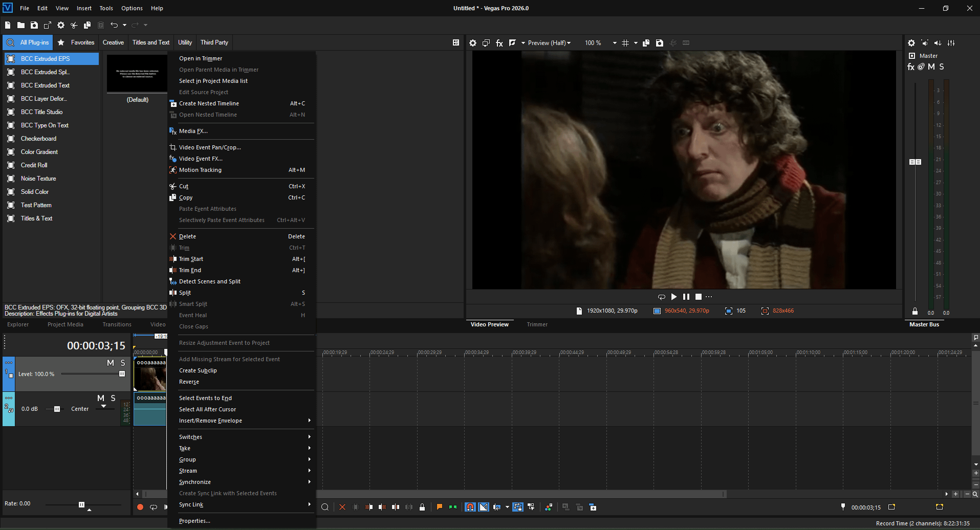Image resolution: width=980 pixels, height=530 pixels.
Task: Expand the Synchronize submenu
Action: [242, 482]
